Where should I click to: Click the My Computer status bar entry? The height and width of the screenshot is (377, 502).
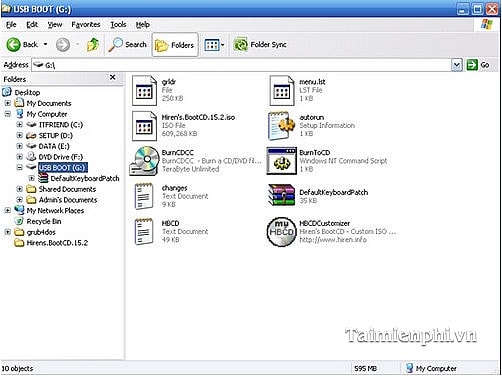[431, 369]
